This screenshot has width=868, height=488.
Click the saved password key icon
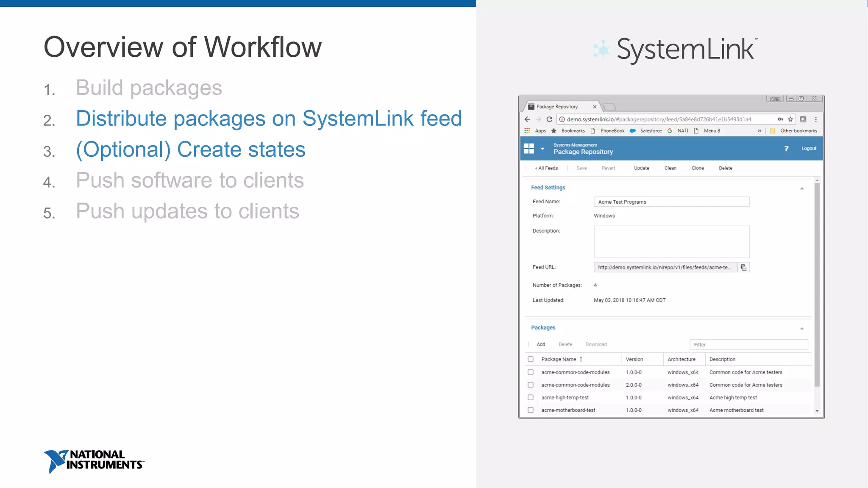pyautogui.click(x=780, y=119)
